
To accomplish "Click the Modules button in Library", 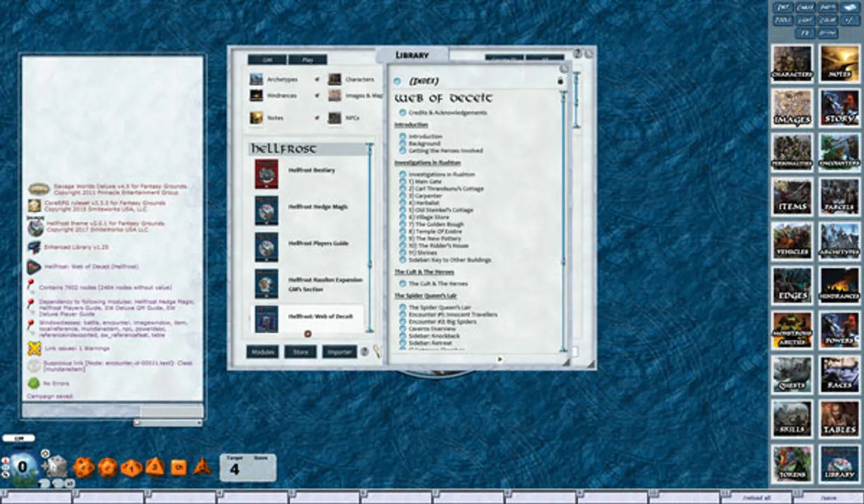I will coord(263,352).
